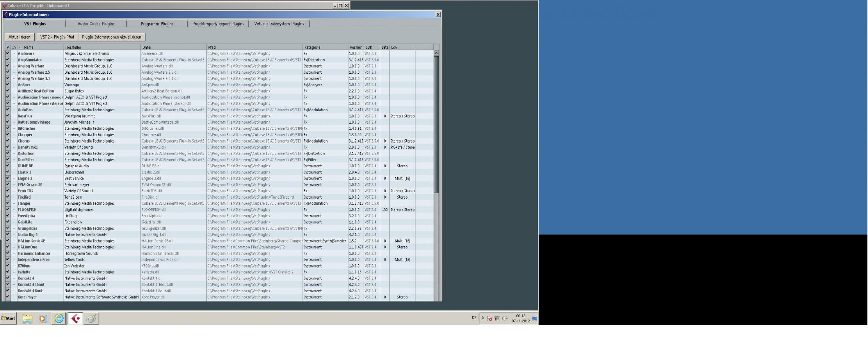Click the DE language indicator
The width and height of the screenshot is (868, 337).
(474, 318)
